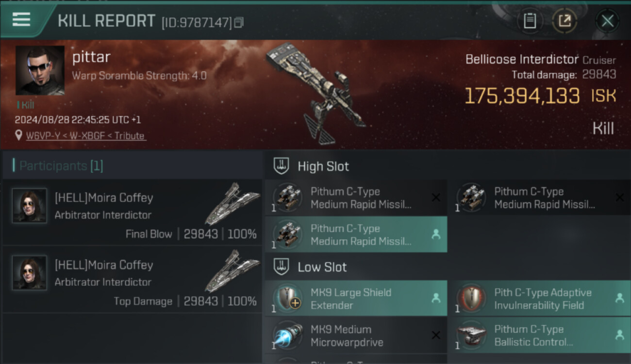View pittar's character portrait
The height and width of the screenshot is (364, 631).
[x=40, y=70]
